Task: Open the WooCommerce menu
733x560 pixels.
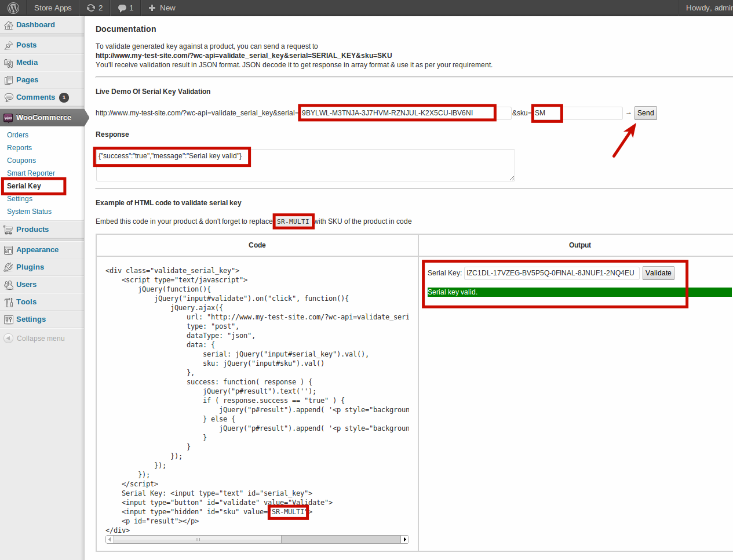Action: tap(43, 118)
